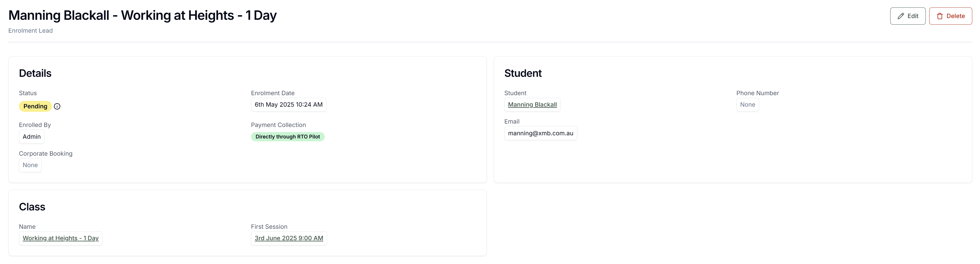Image resolution: width=980 pixels, height=264 pixels.
Task: Click the Enrolment Lead subtitle
Action: point(30,31)
